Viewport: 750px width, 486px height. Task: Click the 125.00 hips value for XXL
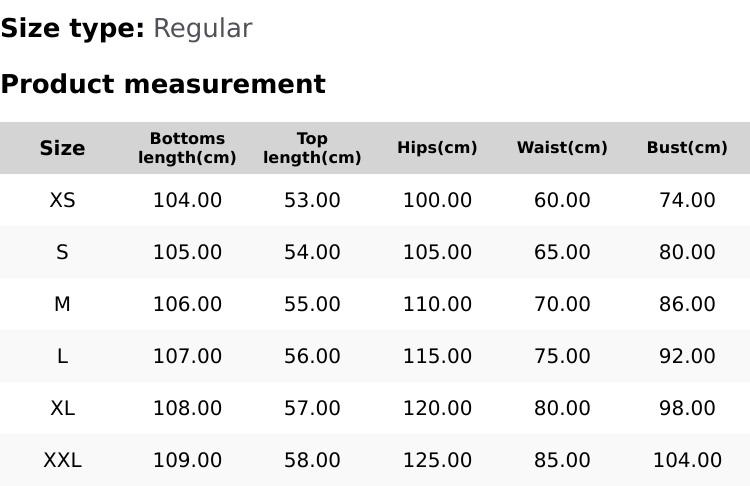437,460
